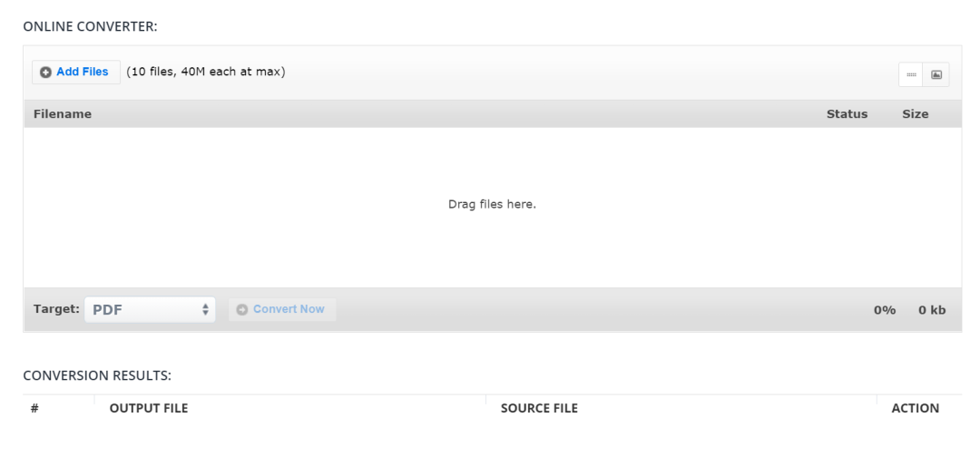Screen dimensions: 980x476
Task: Click the arrow icon beside Convert Now
Action: point(242,310)
